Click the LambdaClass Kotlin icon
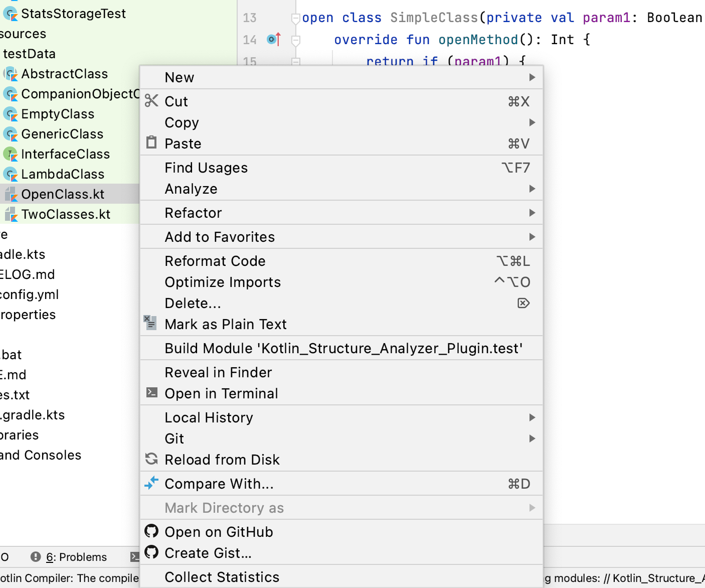This screenshot has width=705, height=588. [11, 174]
